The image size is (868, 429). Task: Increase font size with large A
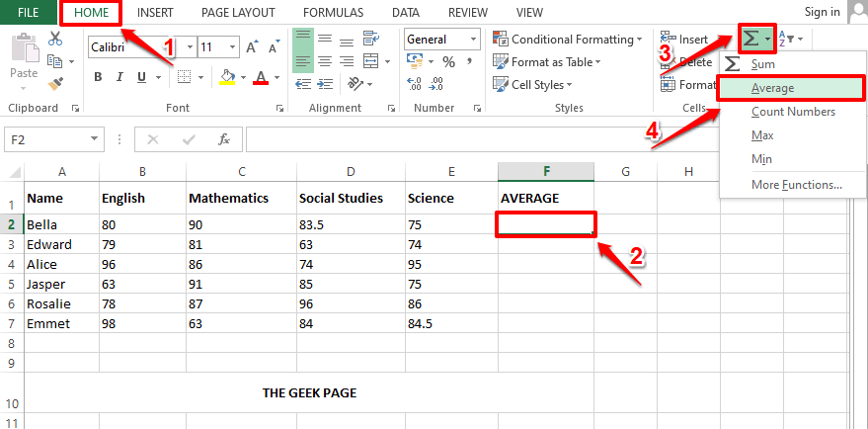[252, 47]
